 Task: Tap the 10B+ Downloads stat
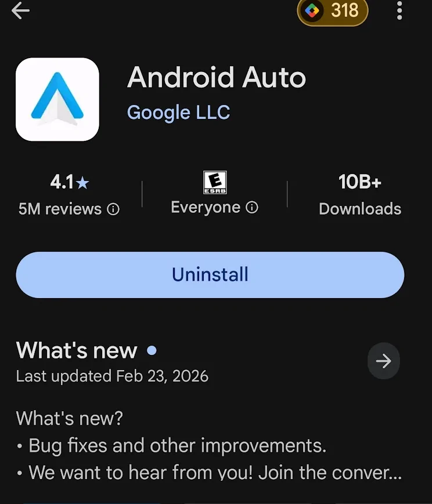tap(360, 195)
